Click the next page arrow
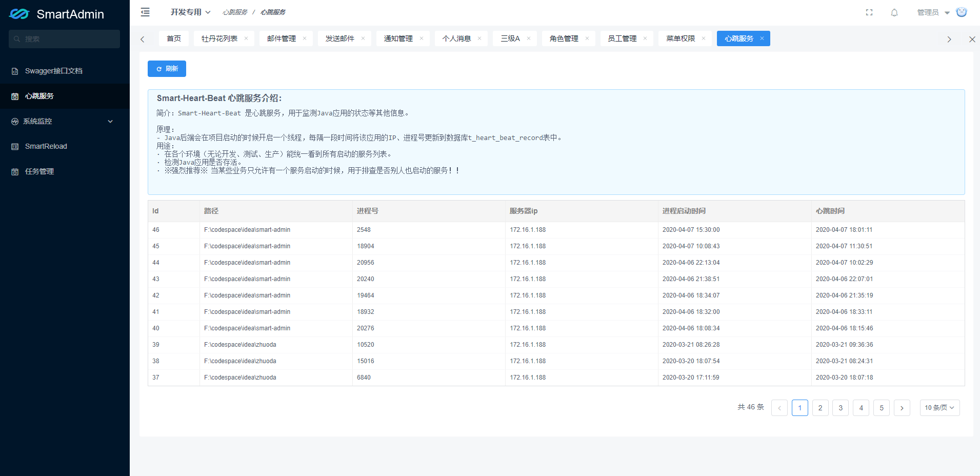 [902, 408]
